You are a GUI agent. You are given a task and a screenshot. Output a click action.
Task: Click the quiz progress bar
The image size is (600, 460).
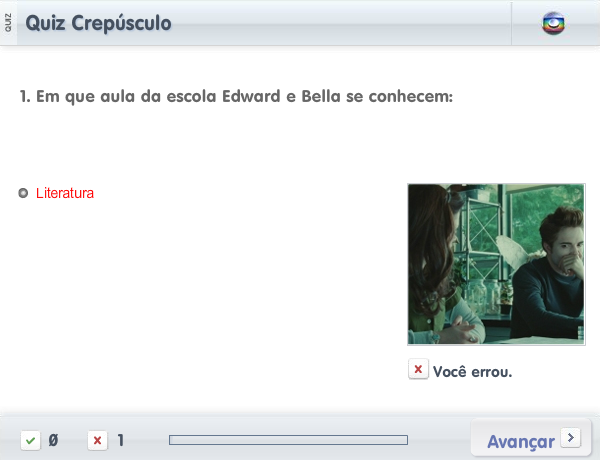(x=289, y=440)
